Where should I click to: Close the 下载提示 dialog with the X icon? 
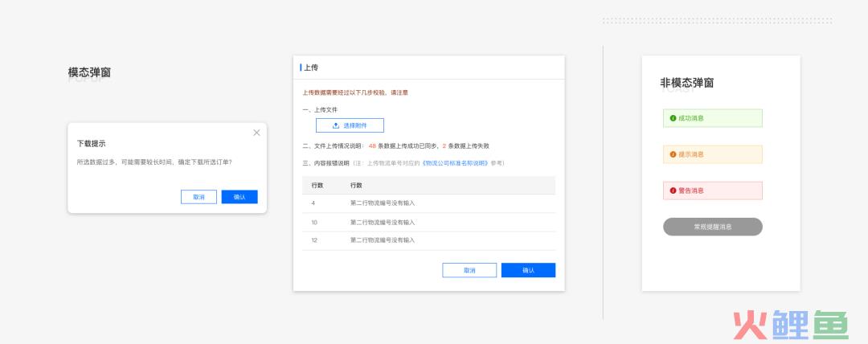point(256,133)
